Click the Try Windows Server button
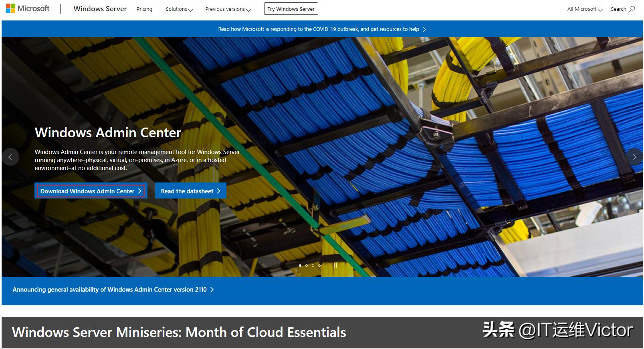644x349 pixels. [x=291, y=9]
